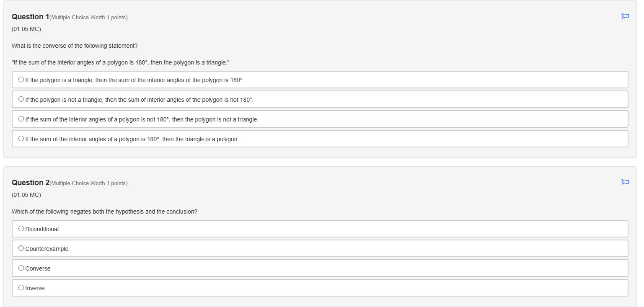
Task: Click the (01.05 MC) label under Question 1
Action: 26,29
